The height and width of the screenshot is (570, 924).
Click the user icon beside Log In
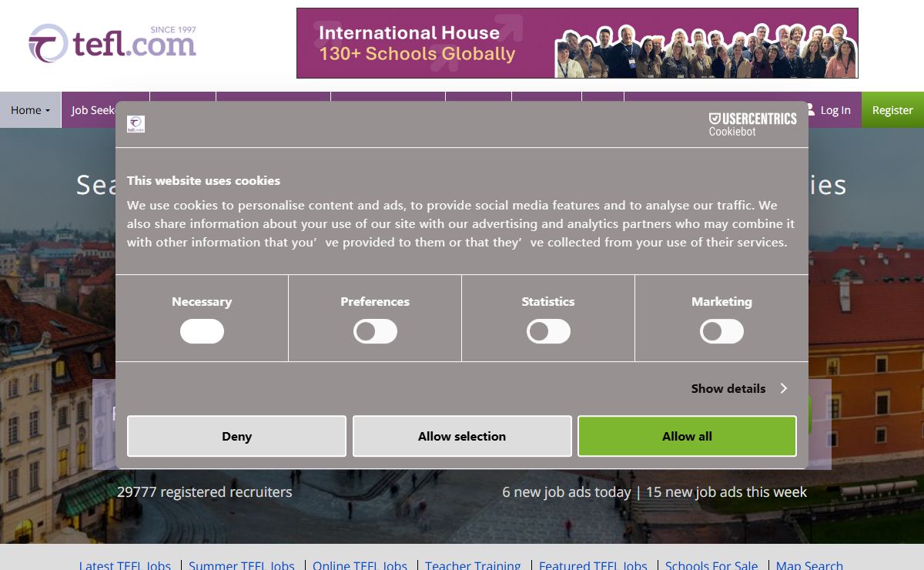810,109
